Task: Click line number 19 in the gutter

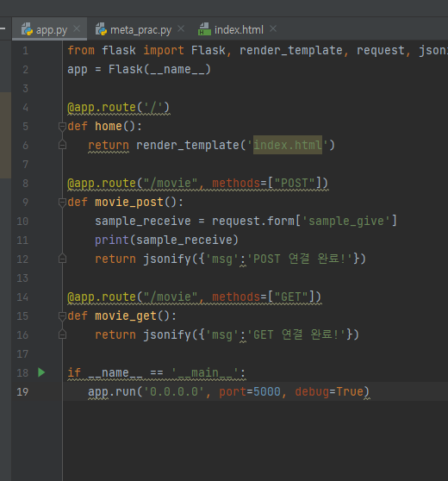Action: (22, 391)
